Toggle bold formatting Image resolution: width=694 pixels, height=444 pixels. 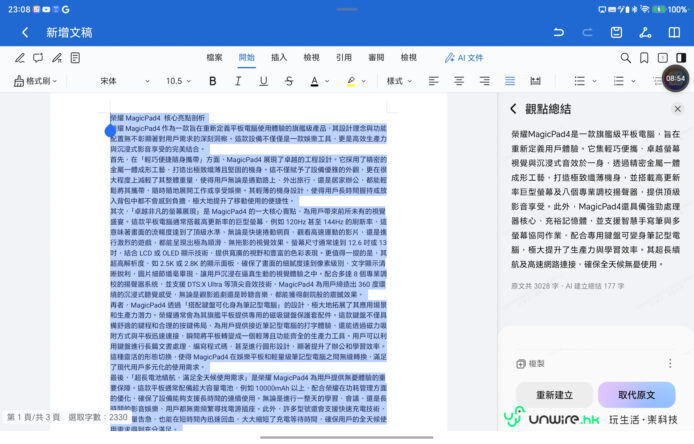[212, 81]
